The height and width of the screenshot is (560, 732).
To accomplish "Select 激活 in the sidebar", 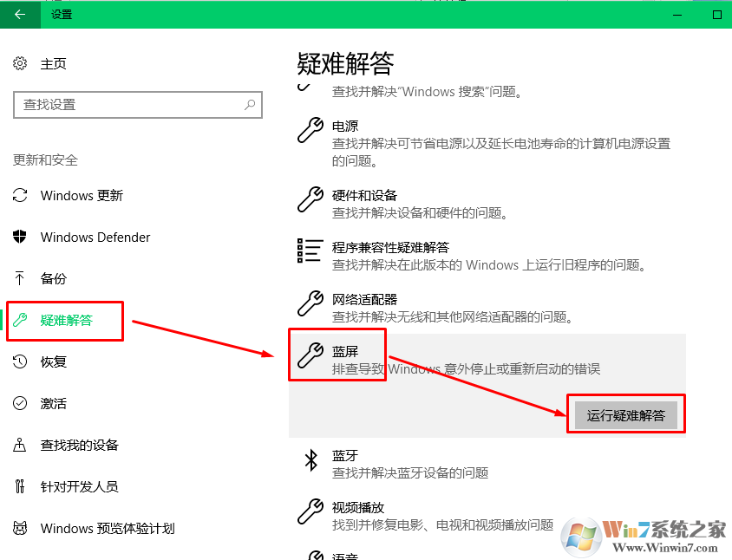I will tap(52, 403).
